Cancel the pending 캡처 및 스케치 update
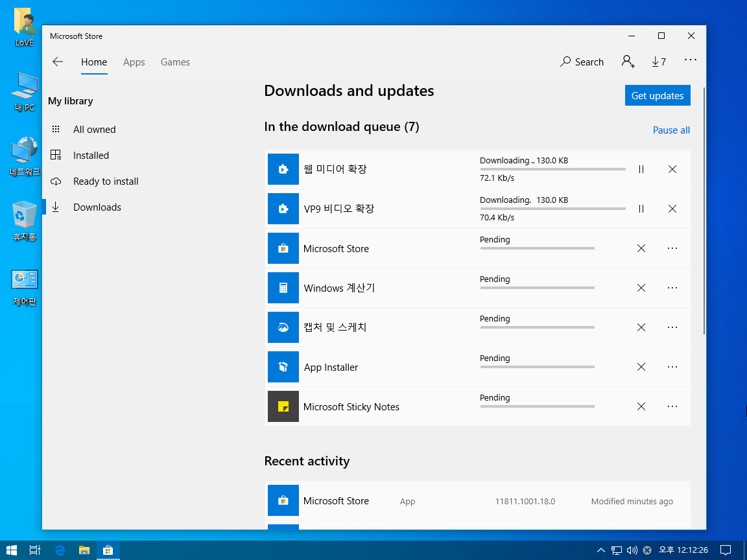The width and height of the screenshot is (747, 560). coord(641,327)
